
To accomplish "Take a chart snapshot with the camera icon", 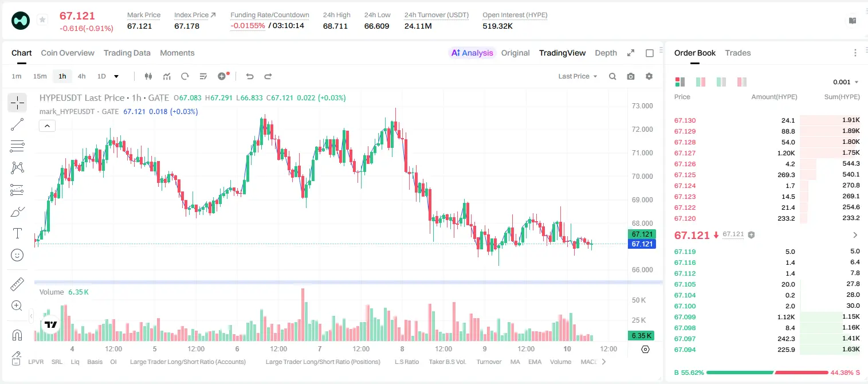I will tap(631, 76).
